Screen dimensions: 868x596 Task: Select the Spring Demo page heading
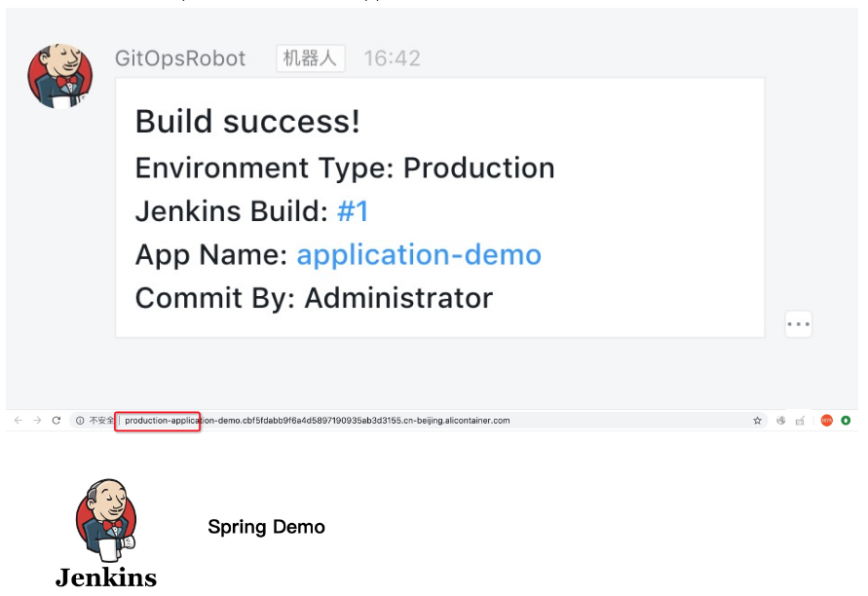point(266,527)
